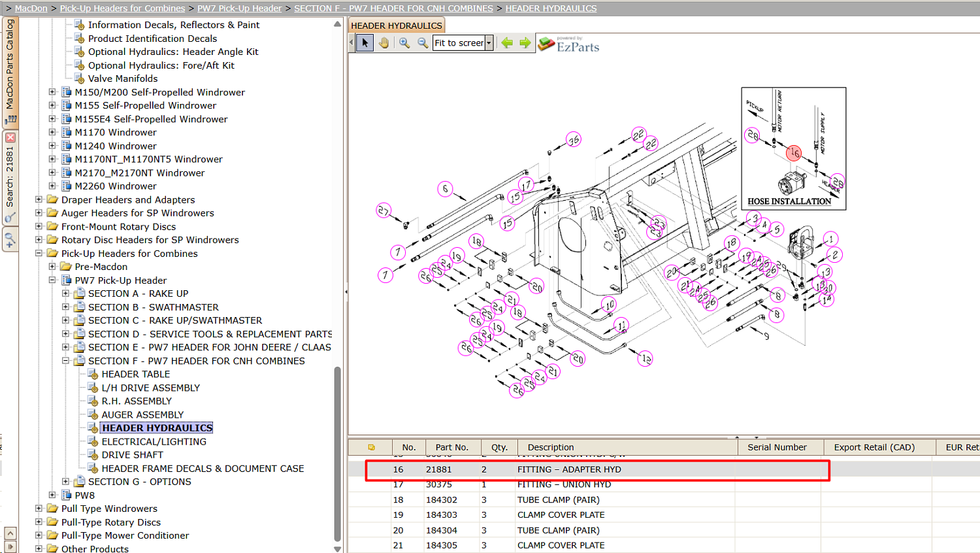The image size is (980, 553).
Task: Open HEADER HYDRAULICS breadcrumb link
Action: point(551,8)
